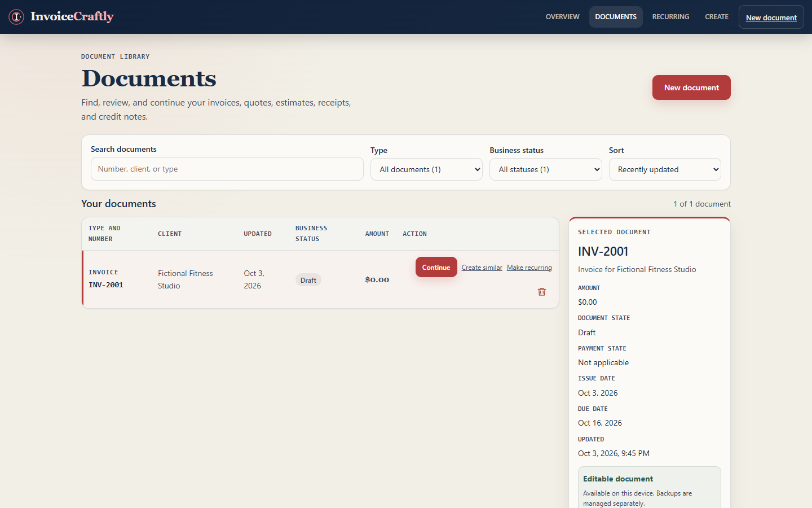Image resolution: width=812 pixels, height=508 pixels.
Task: Click the Oct 3, 2026 updated cell
Action: (254, 279)
